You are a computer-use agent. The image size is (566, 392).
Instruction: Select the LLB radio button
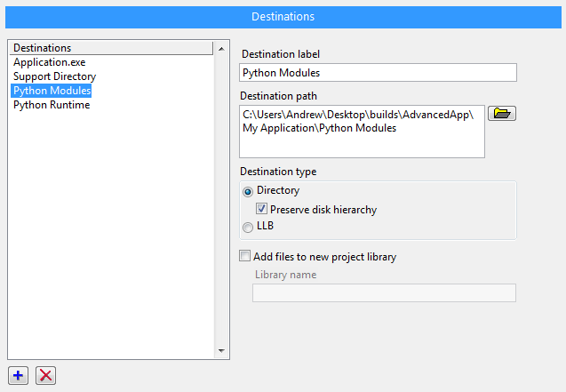coord(248,228)
